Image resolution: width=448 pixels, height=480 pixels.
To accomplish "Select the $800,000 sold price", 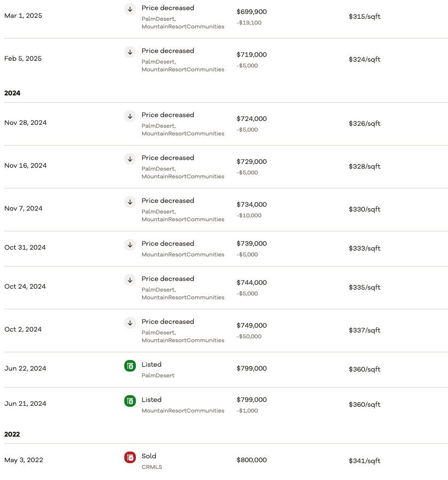I will click(251, 460).
